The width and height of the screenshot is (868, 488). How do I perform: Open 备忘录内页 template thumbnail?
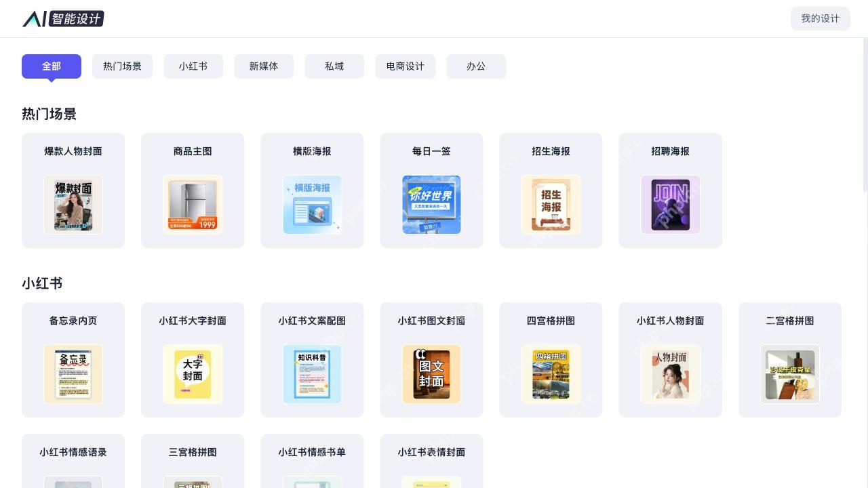[73, 374]
